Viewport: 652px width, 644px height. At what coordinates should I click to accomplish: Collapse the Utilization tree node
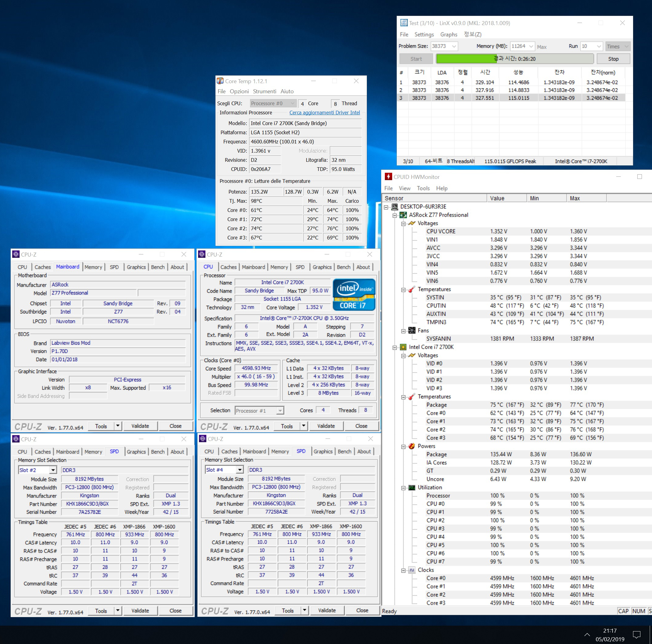[403, 488]
